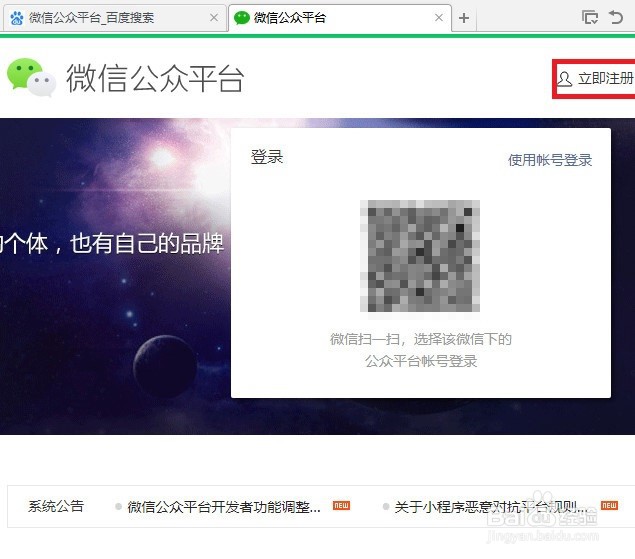
Task: Click the 立即注册 register link
Action: (x=605, y=78)
